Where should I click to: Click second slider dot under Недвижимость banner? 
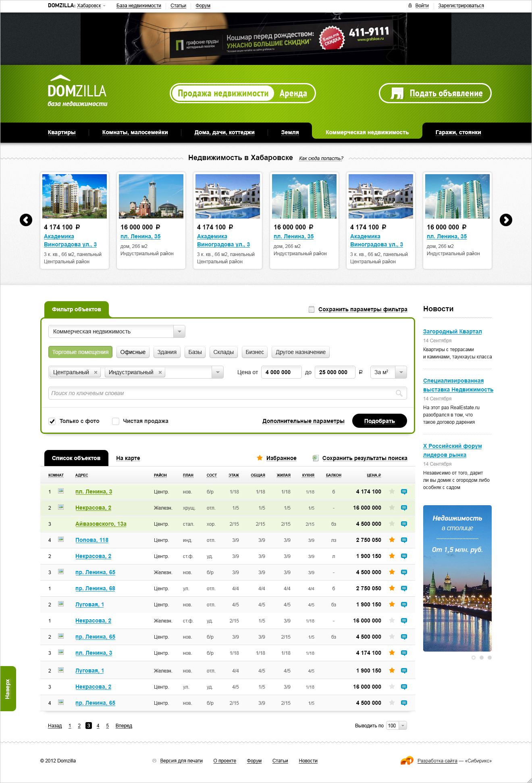482,658
